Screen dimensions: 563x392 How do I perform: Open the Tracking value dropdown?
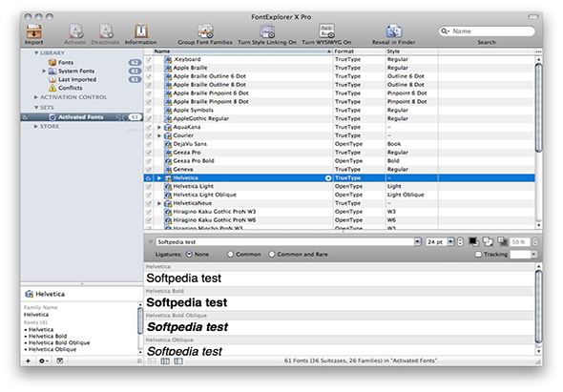534,254
